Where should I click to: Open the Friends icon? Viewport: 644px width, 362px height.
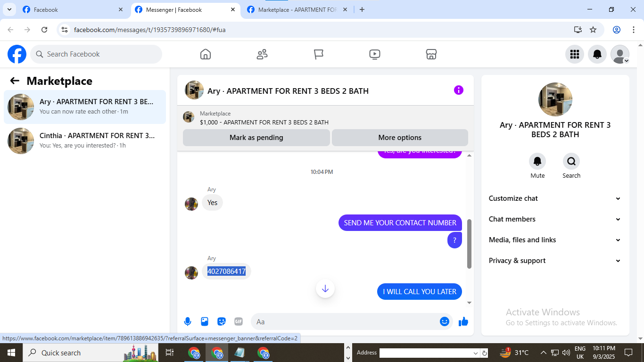pyautogui.click(x=262, y=54)
